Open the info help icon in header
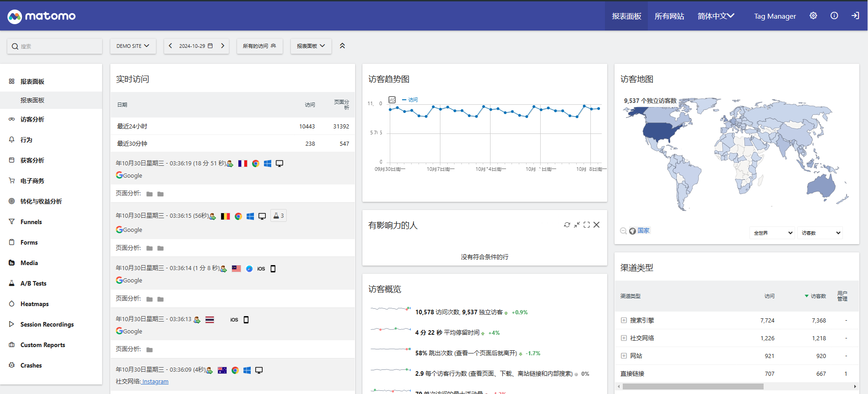The height and width of the screenshot is (394, 868). [x=834, y=15]
